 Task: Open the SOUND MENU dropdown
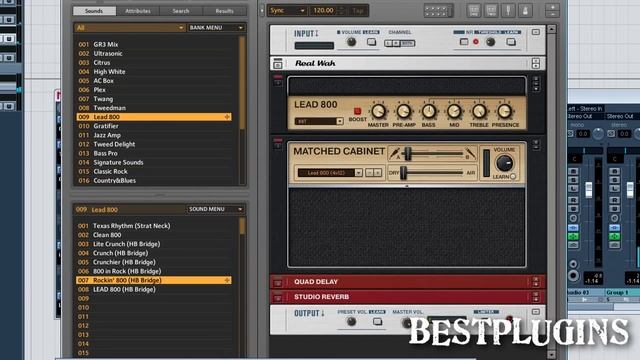(x=216, y=209)
